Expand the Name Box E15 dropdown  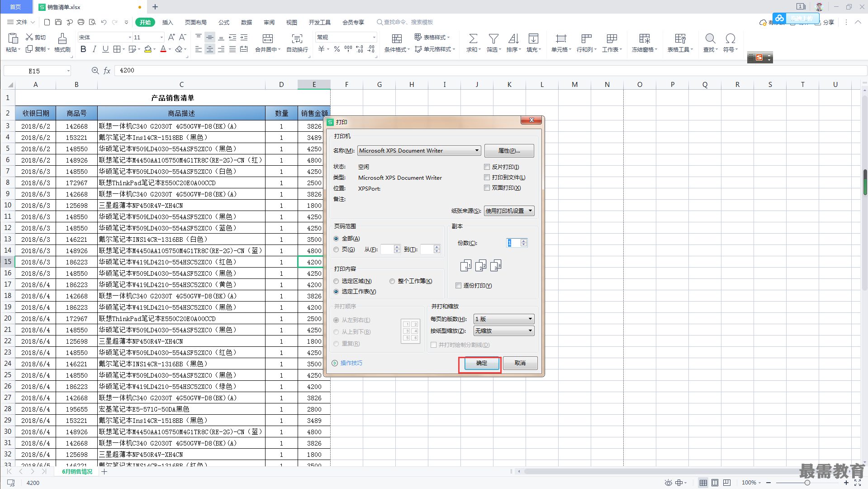click(68, 71)
